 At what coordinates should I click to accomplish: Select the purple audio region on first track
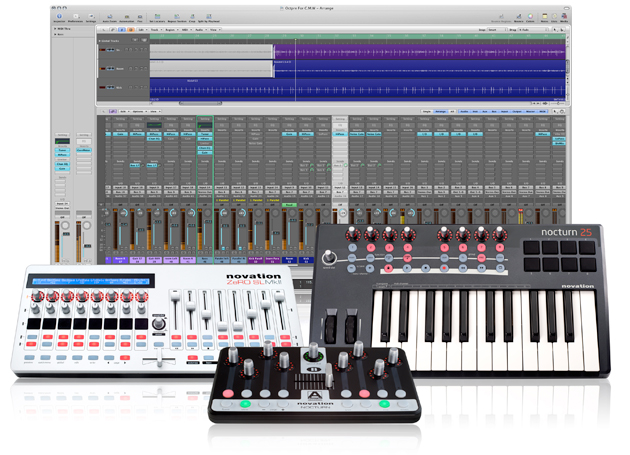click(420, 52)
